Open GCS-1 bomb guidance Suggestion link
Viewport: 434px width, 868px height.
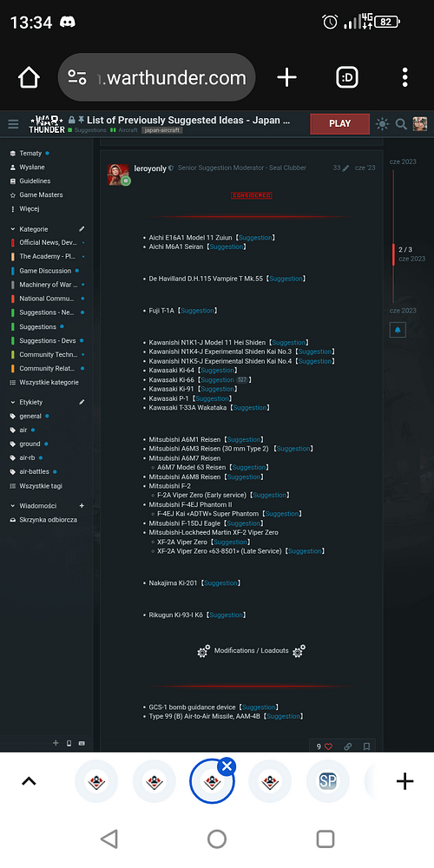pyautogui.click(x=259, y=707)
